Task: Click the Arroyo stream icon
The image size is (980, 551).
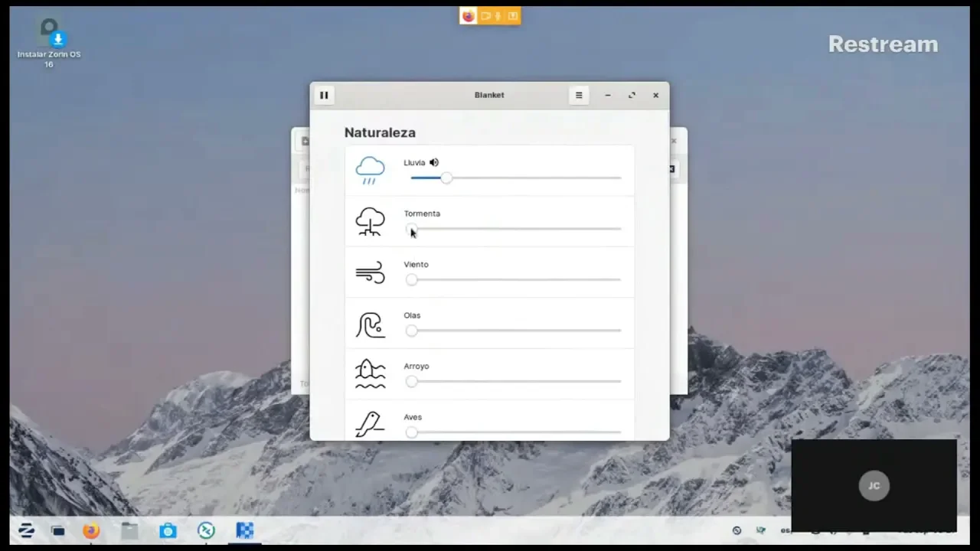Action: tap(370, 374)
